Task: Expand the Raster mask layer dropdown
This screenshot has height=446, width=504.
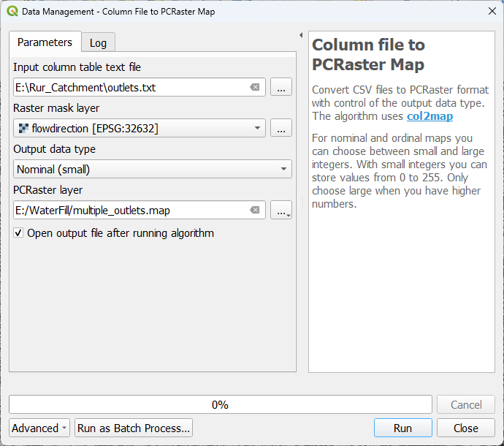Action: point(257,129)
